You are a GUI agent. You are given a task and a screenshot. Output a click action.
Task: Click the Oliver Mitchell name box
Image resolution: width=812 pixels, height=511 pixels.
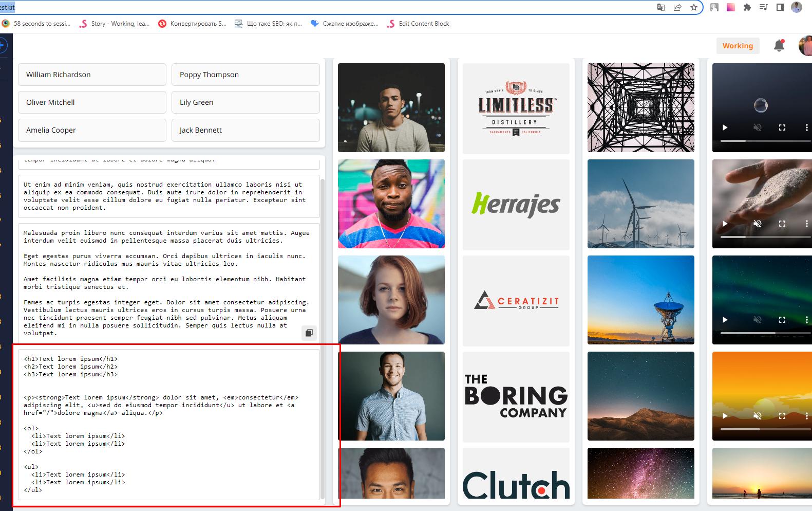click(92, 102)
